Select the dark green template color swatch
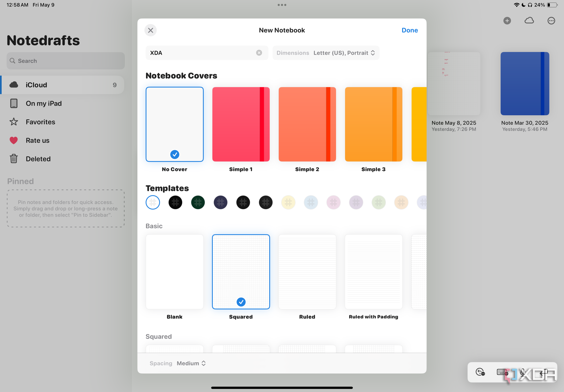564x392 pixels. click(x=198, y=202)
